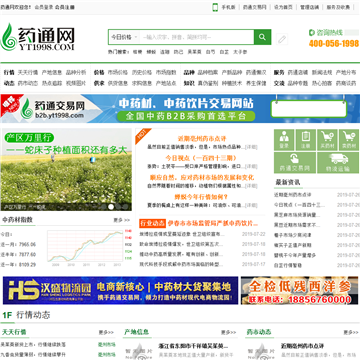360x360 pixels.
Task: Open 品种分析 in navigation menu
Action: pos(76,72)
